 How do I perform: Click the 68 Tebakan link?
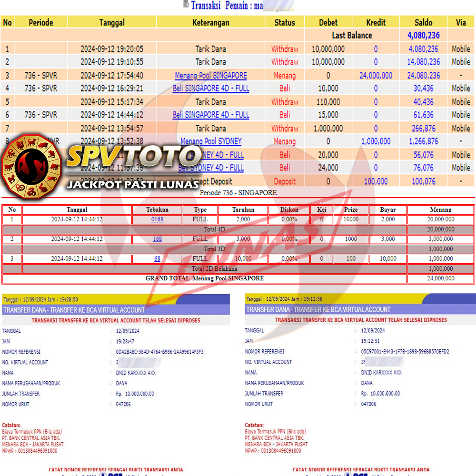(157, 258)
